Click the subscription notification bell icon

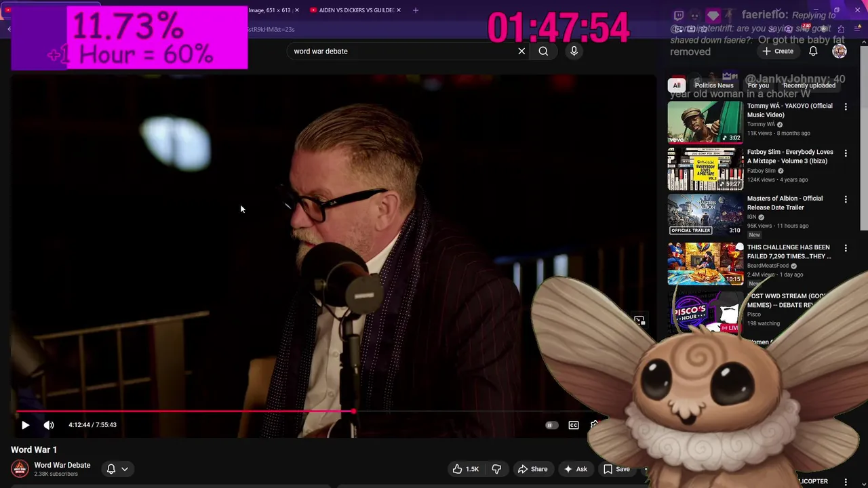point(111,469)
